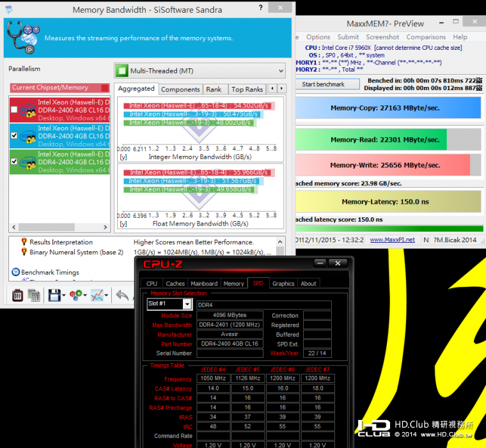Screen dimensions: 486x448
Task: Click the grey back arrow icon
Action: [x=122, y=295]
